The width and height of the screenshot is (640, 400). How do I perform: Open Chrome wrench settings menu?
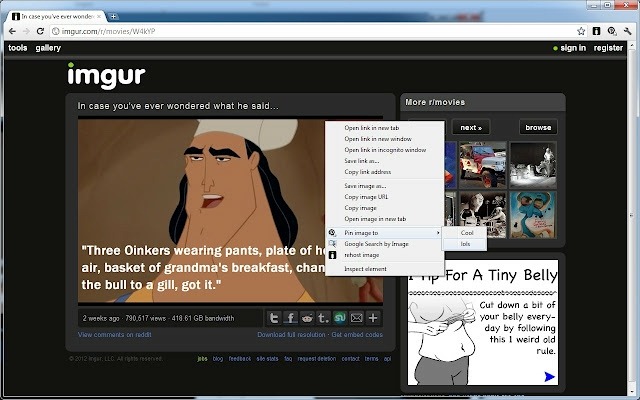[x=628, y=31]
